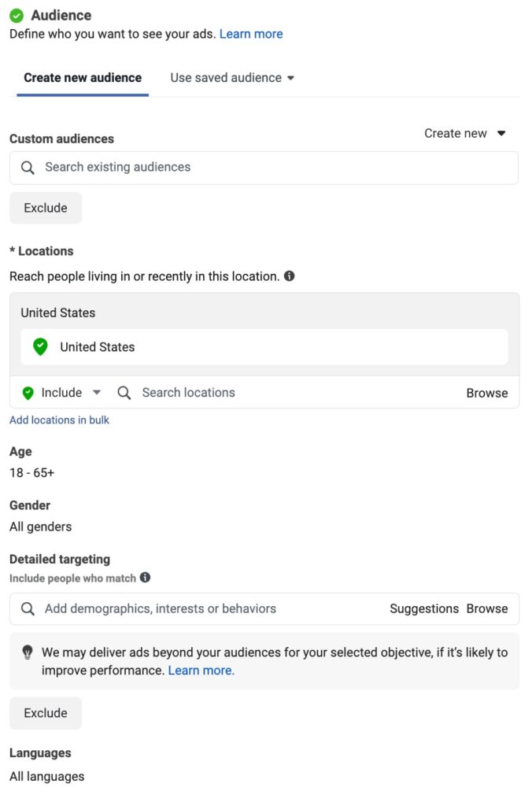Click the green Audience checkmark icon
The width and height of the screenshot is (532, 806).
pyautogui.click(x=17, y=16)
